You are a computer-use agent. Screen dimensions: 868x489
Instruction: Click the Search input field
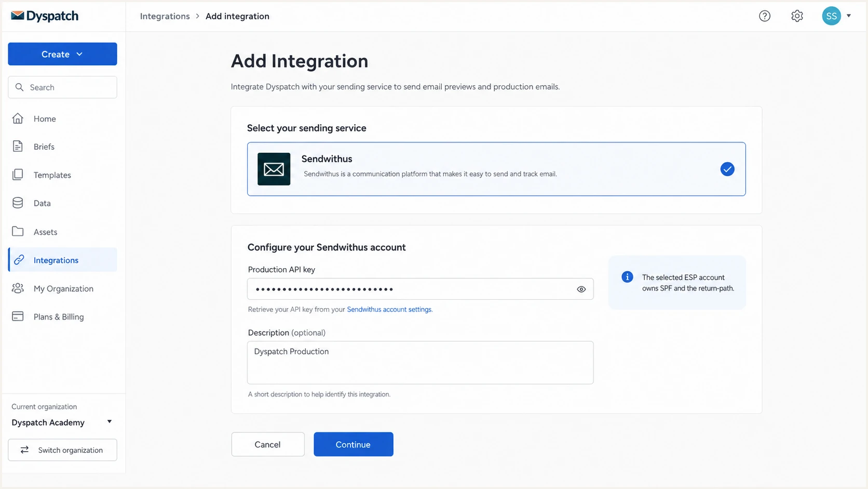pos(62,87)
